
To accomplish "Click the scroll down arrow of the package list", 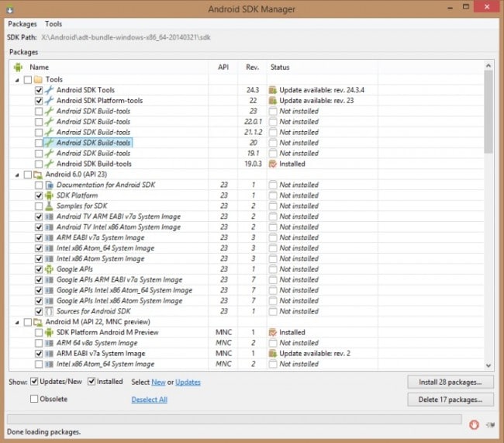I will pos(488,365).
